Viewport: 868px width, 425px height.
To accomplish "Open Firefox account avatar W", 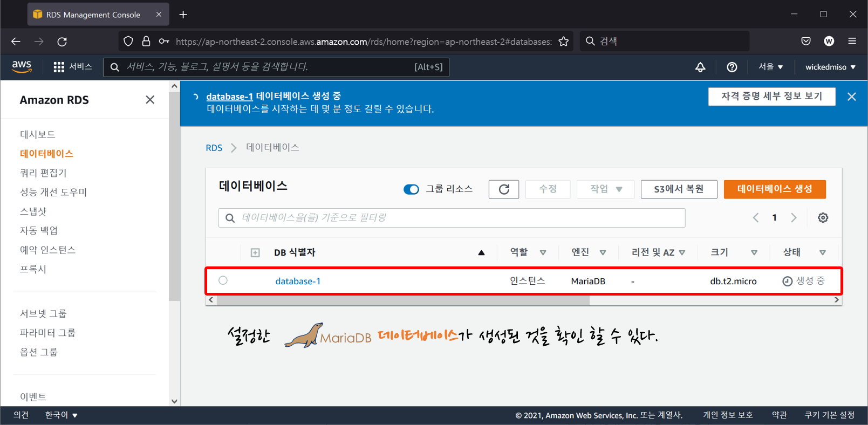I will click(829, 41).
